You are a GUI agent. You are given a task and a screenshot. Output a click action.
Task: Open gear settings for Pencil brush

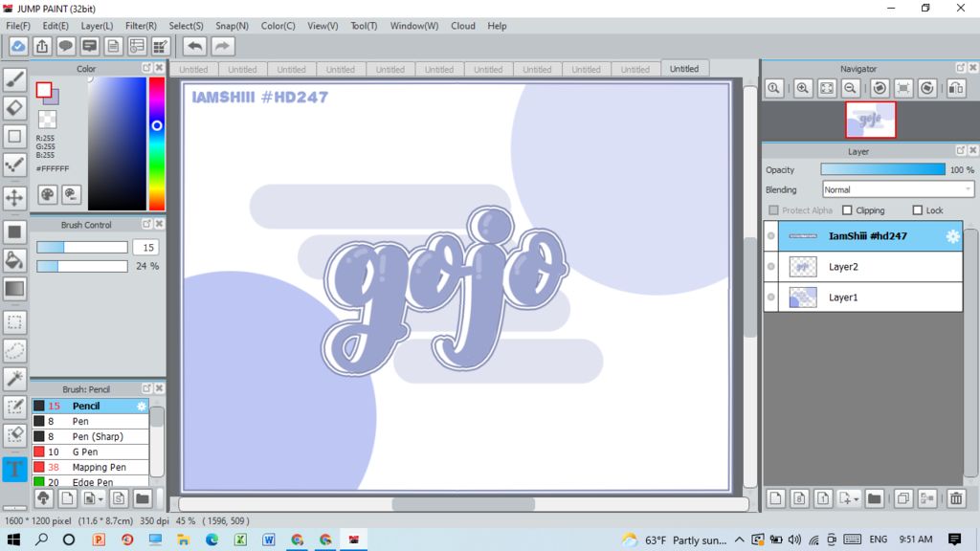point(142,406)
